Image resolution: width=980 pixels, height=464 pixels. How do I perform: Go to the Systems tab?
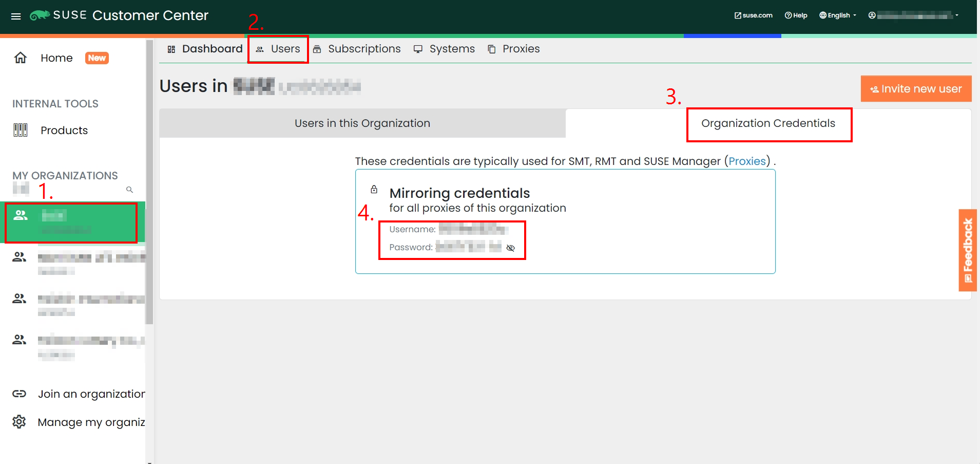(x=445, y=49)
